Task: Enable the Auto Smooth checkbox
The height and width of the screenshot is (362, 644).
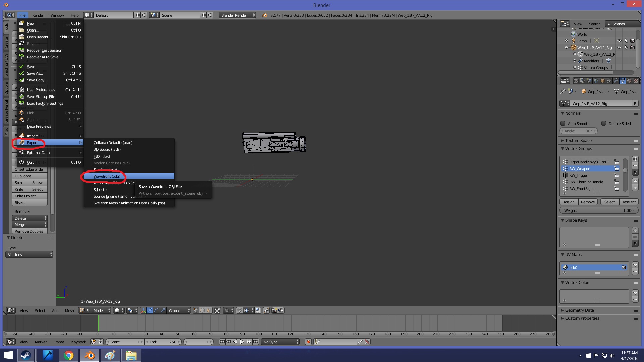Action: click(563, 124)
